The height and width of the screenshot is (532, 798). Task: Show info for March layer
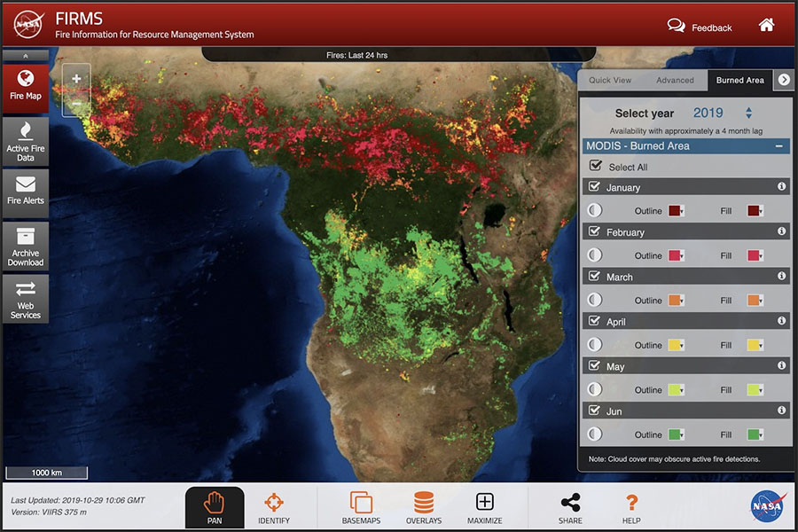782,276
